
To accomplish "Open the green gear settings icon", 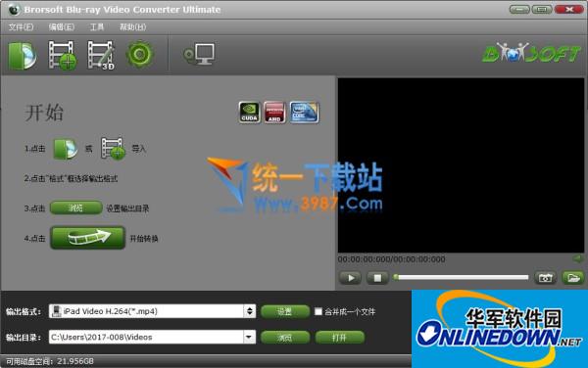I will pyautogui.click(x=140, y=55).
